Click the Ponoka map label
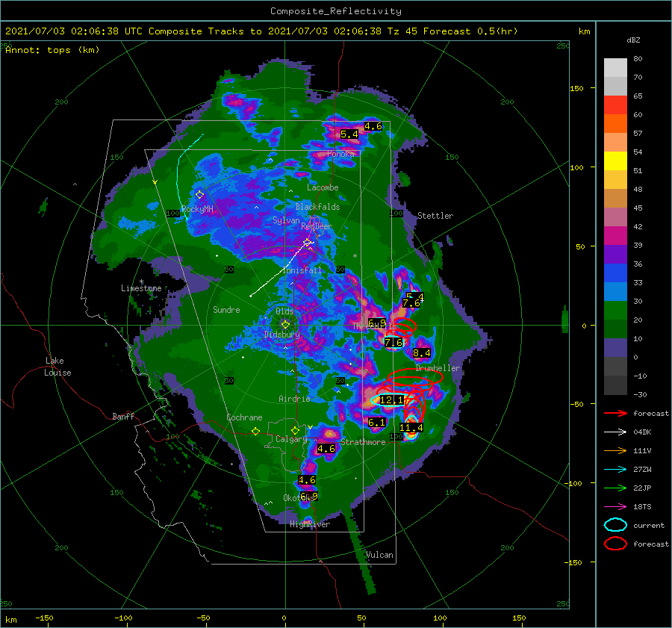This screenshot has height=628, width=672. (340, 154)
